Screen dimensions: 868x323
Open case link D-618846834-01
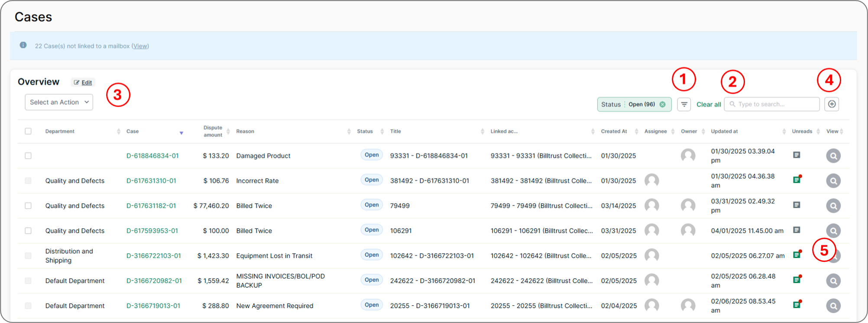click(152, 156)
